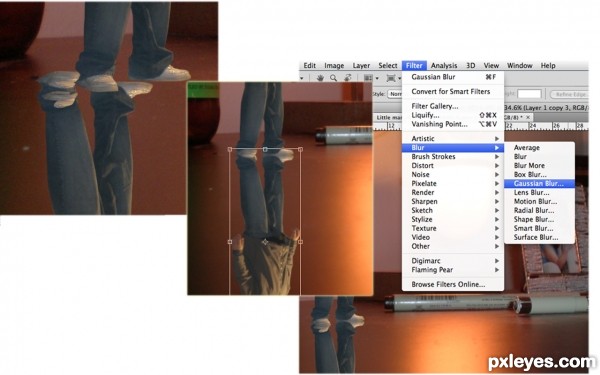600x375 pixels.
Task: Click the Height input field
Action: click(529, 94)
